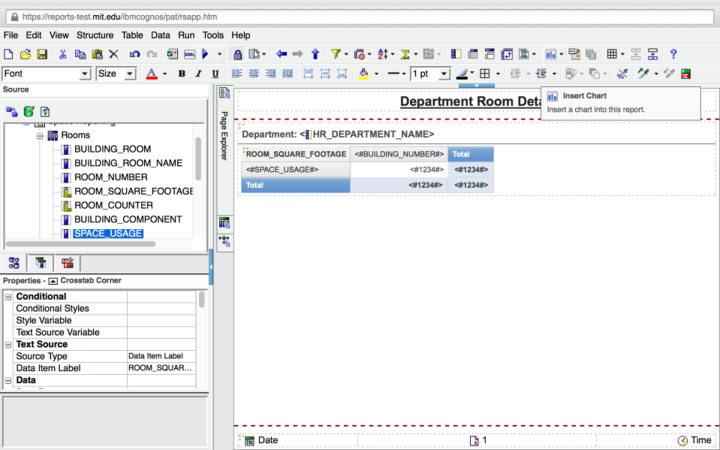
Task: Click the Lock page objects icon
Action: (x=237, y=54)
